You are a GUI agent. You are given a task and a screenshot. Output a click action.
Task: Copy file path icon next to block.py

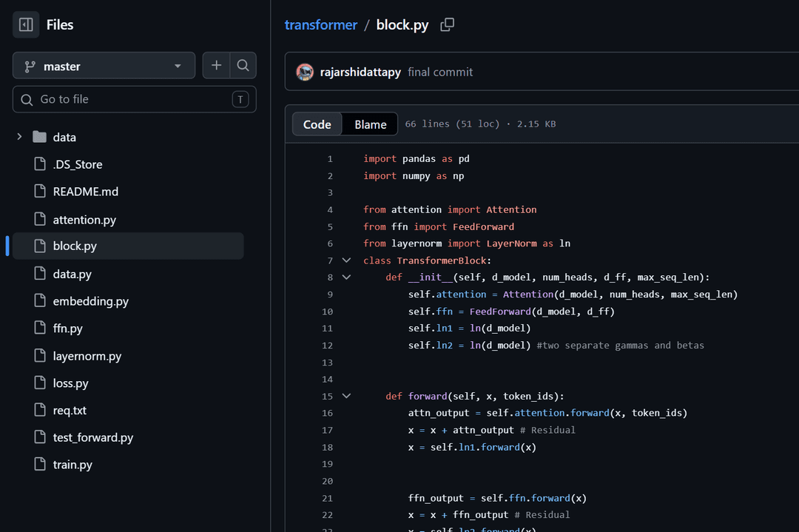448,24
